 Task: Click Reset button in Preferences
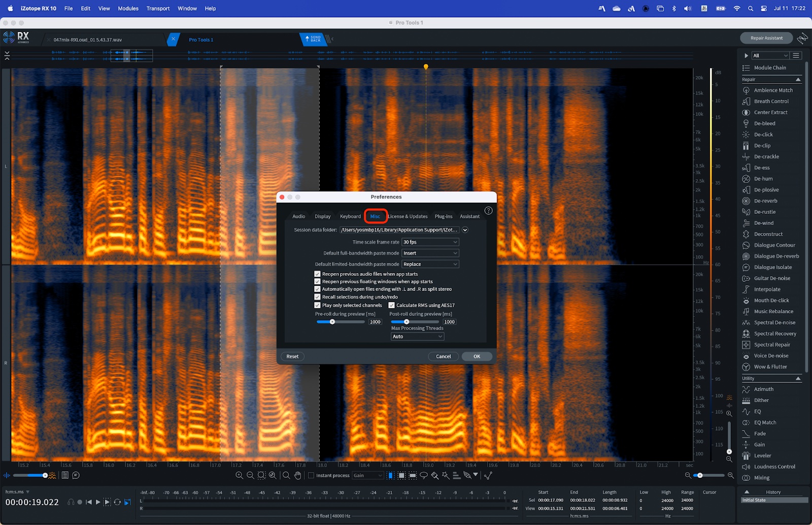[x=292, y=356]
